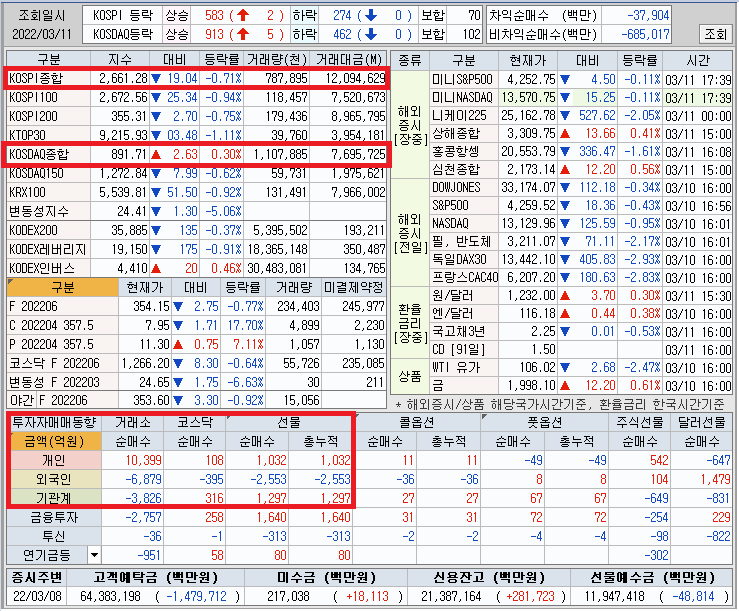739x611 pixels.
Task: Click the 거래대금(M) column header
Action: (x=348, y=59)
